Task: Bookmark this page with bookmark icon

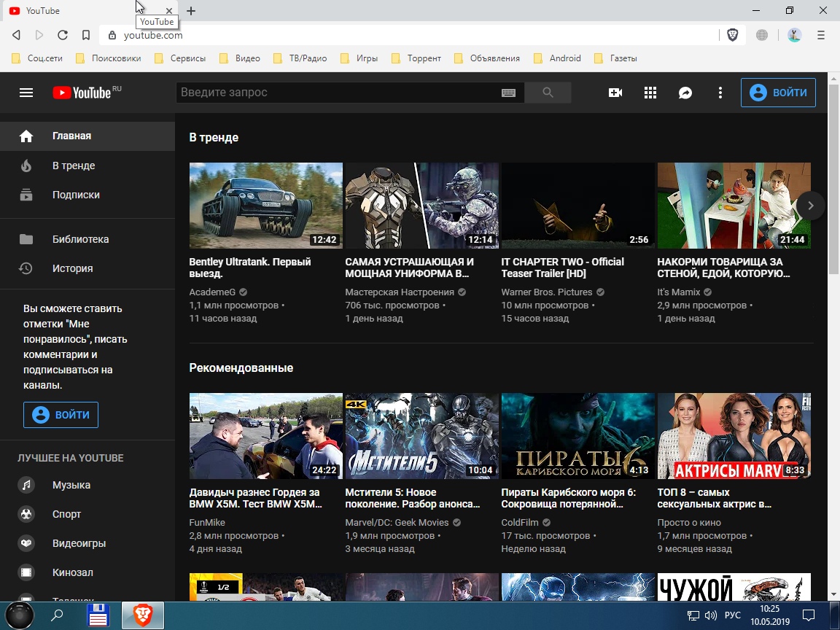Action: 86,35
